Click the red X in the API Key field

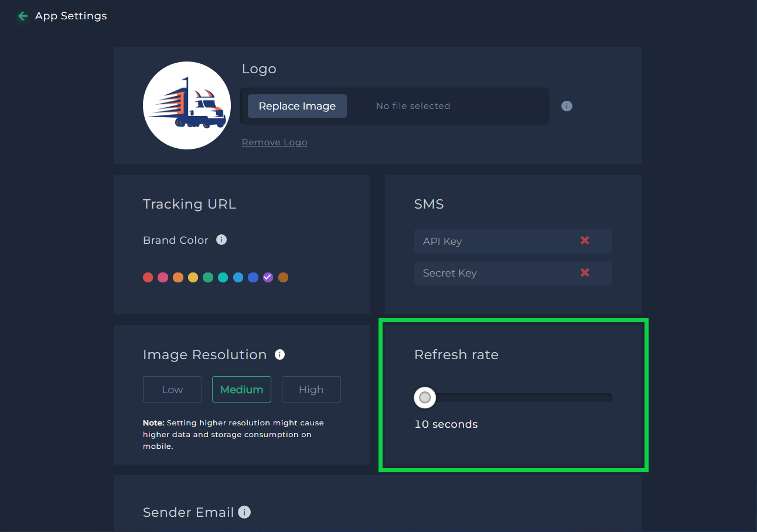click(x=585, y=241)
